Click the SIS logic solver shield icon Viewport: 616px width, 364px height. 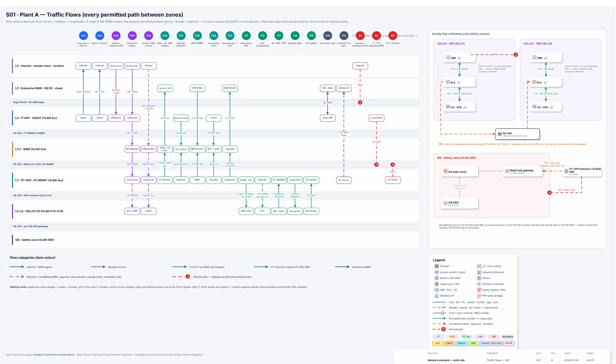click(x=446, y=171)
